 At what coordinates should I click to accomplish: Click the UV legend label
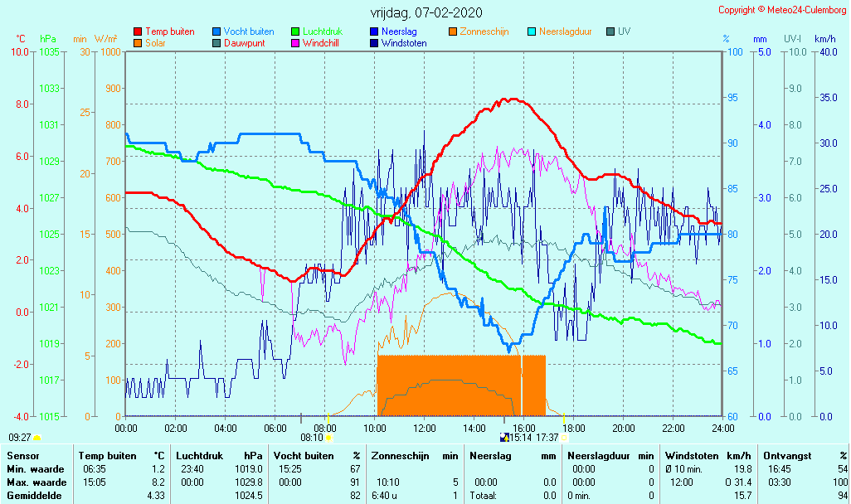coord(624,31)
